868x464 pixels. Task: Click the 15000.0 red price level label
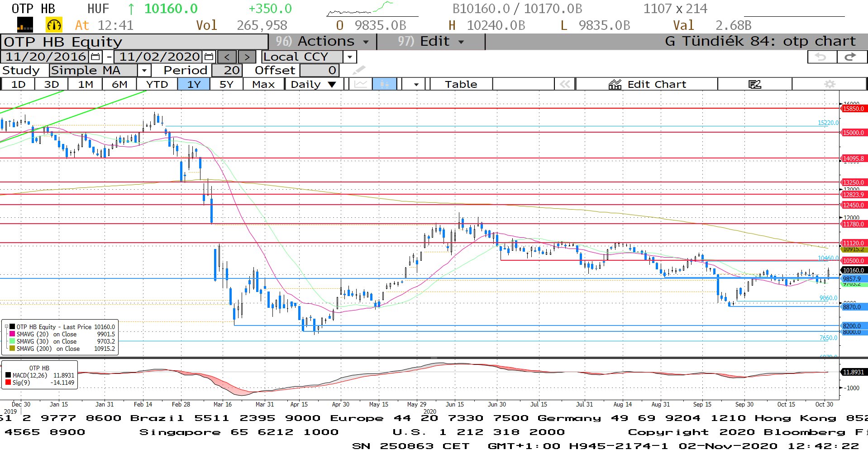click(x=854, y=133)
